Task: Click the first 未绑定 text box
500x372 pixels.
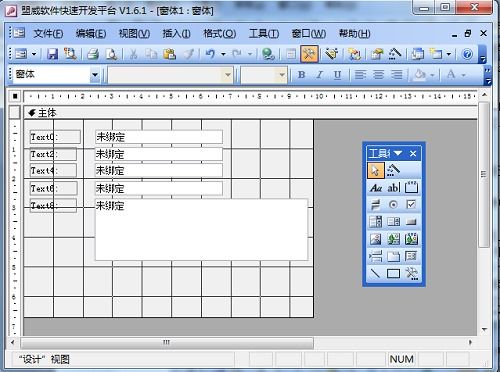Action: click(159, 137)
